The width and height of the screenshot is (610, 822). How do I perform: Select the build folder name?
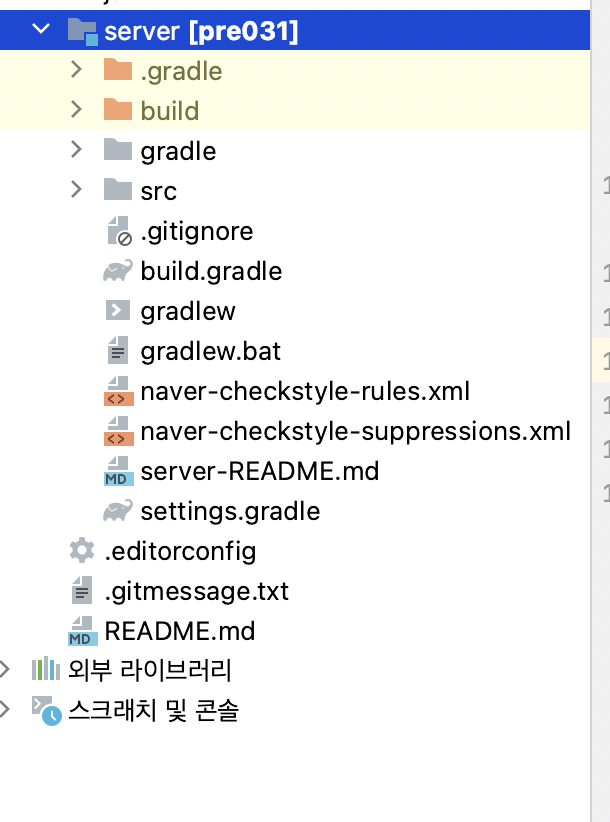(x=170, y=111)
